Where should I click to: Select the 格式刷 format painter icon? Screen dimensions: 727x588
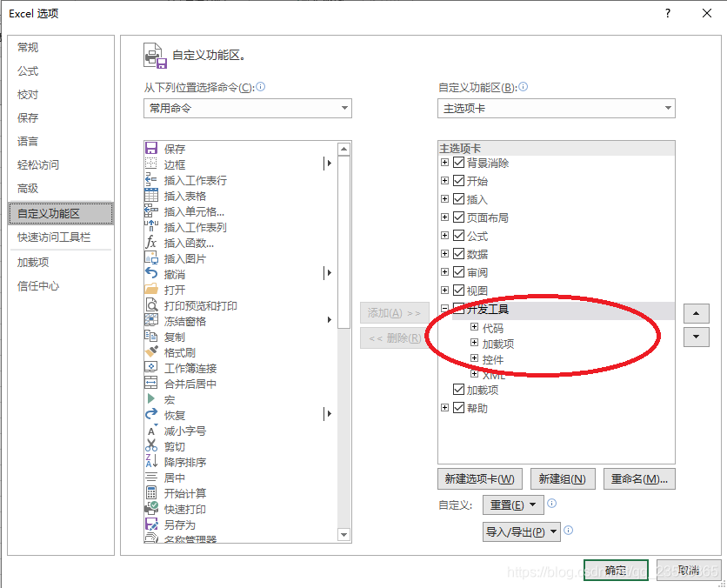(x=151, y=352)
